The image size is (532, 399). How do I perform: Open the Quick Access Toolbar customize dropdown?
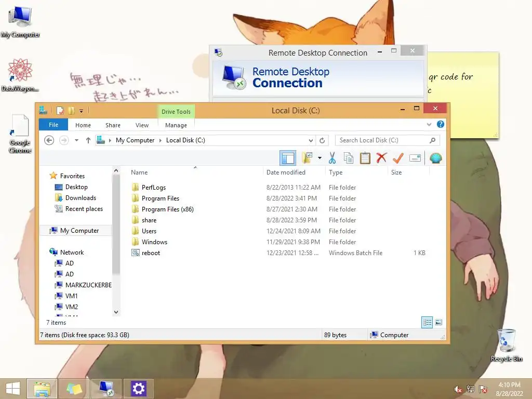click(x=82, y=111)
